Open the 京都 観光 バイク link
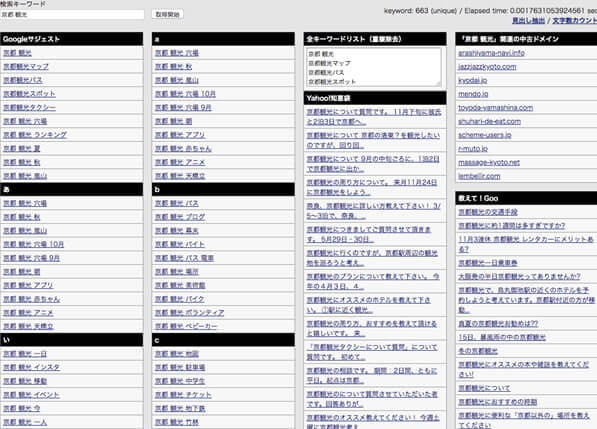Viewport: 597px width, 429px height. [x=180, y=299]
